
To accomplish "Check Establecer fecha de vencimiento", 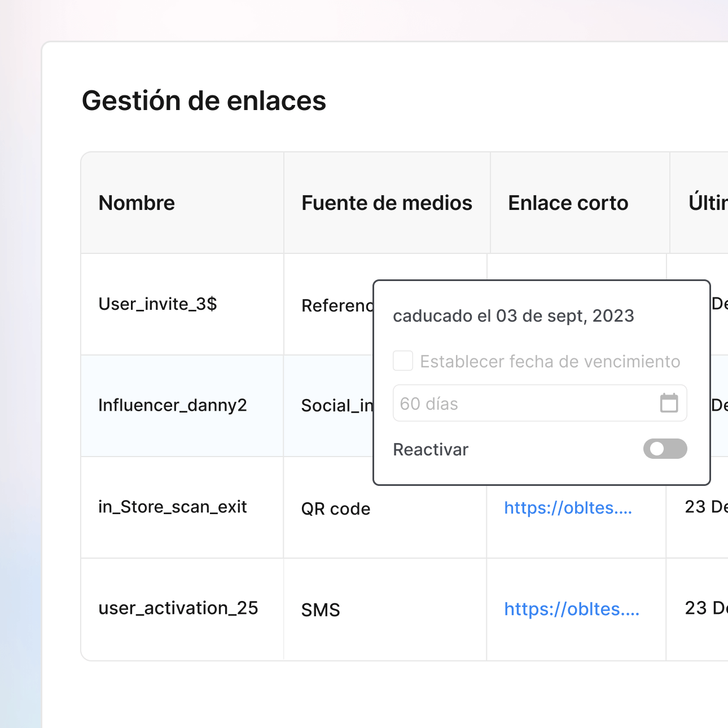I will click(403, 361).
